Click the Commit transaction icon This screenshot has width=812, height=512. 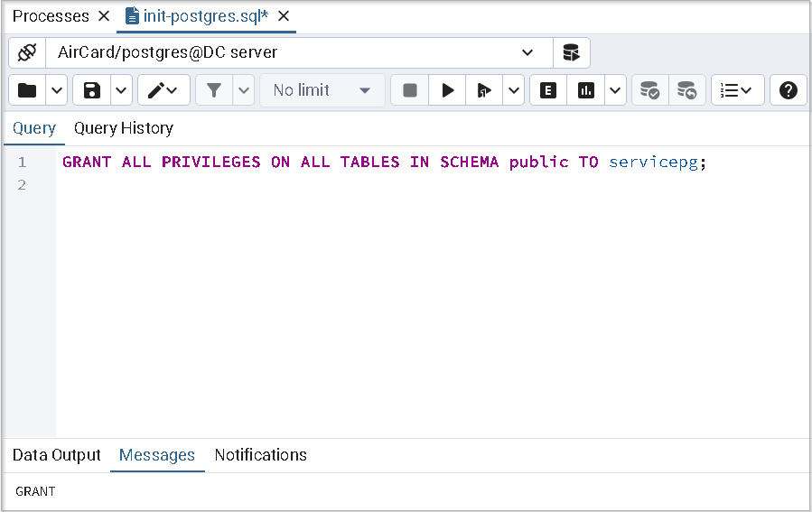point(649,90)
